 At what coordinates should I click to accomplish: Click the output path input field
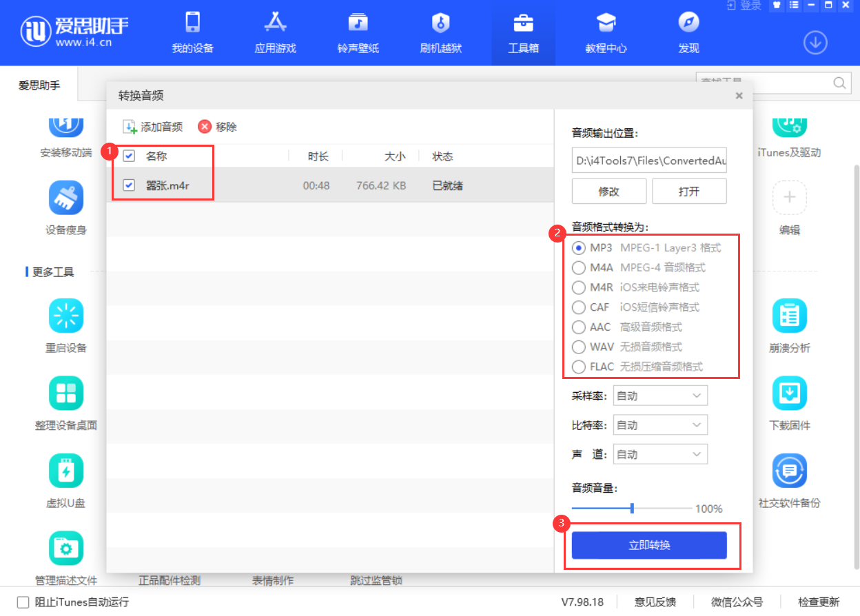click(x=648, y=160)
